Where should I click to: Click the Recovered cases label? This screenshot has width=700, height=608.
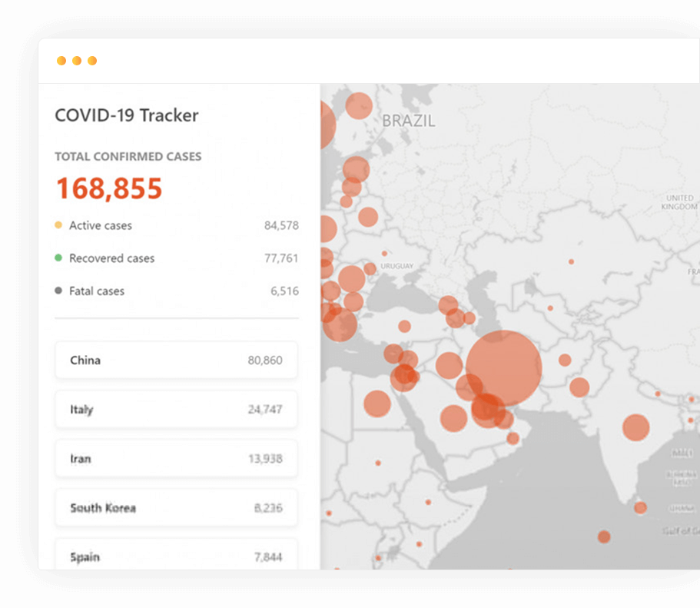click(x=111, y=258)
